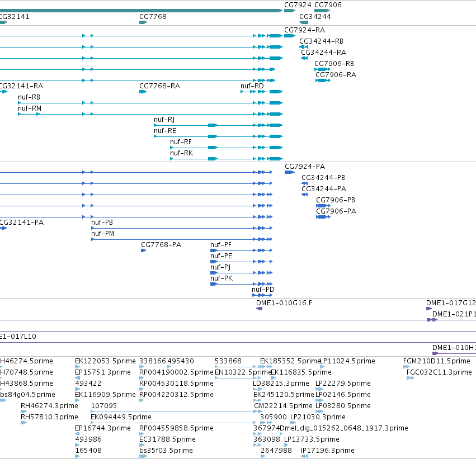
Task: Click the nuf-RE transcript feature
Action: click(x=218, y=136)
